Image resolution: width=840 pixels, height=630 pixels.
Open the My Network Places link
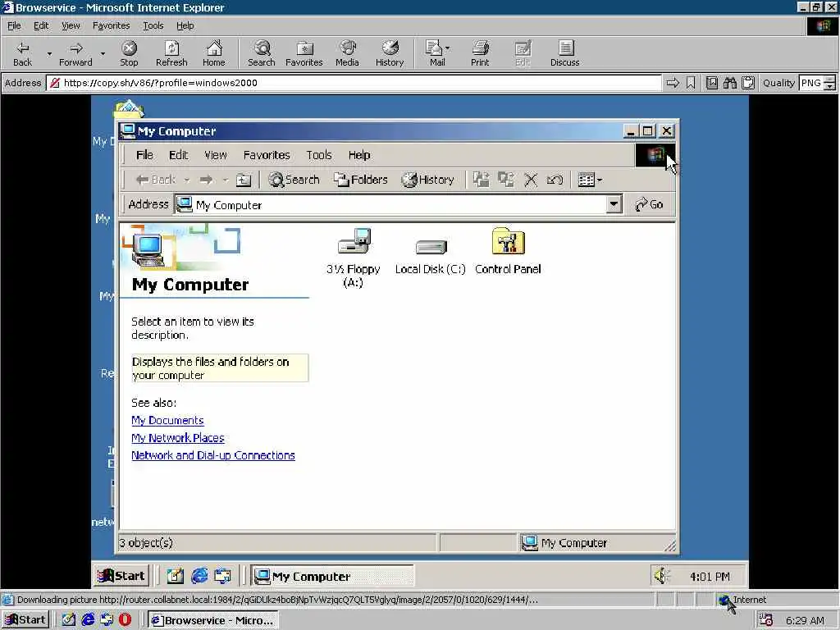[178, 438]
